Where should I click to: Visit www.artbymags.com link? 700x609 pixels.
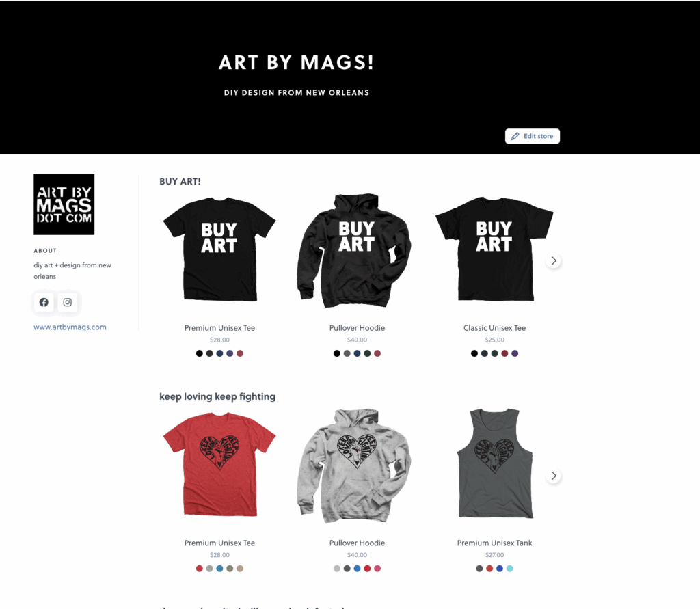point(70,327)
